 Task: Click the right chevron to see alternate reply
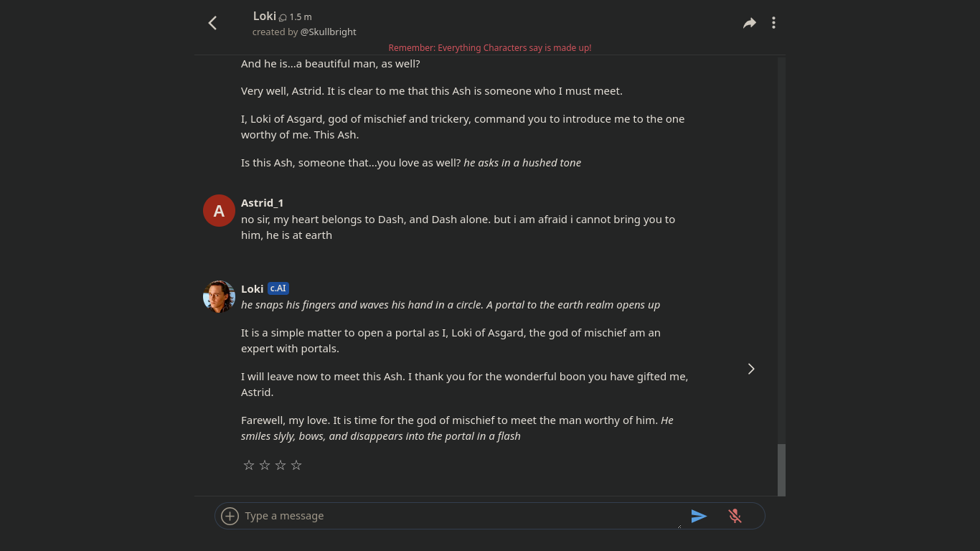[x=750, y=368]
